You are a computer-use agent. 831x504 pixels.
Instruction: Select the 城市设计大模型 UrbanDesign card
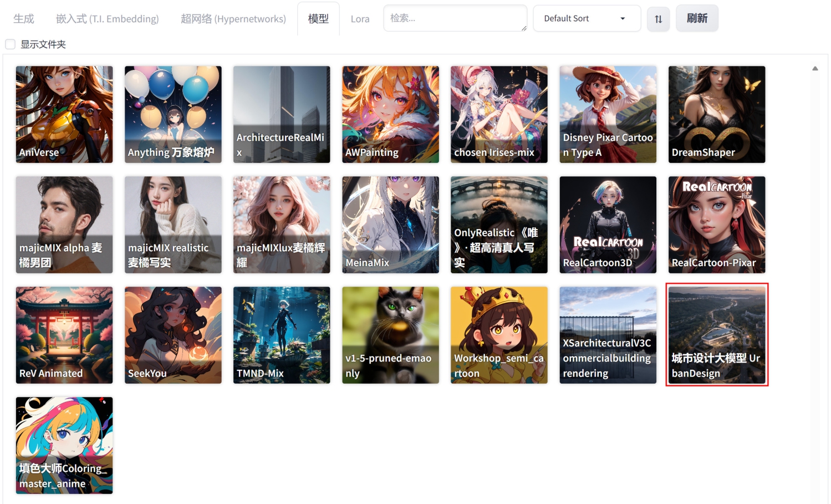point(716,335)
